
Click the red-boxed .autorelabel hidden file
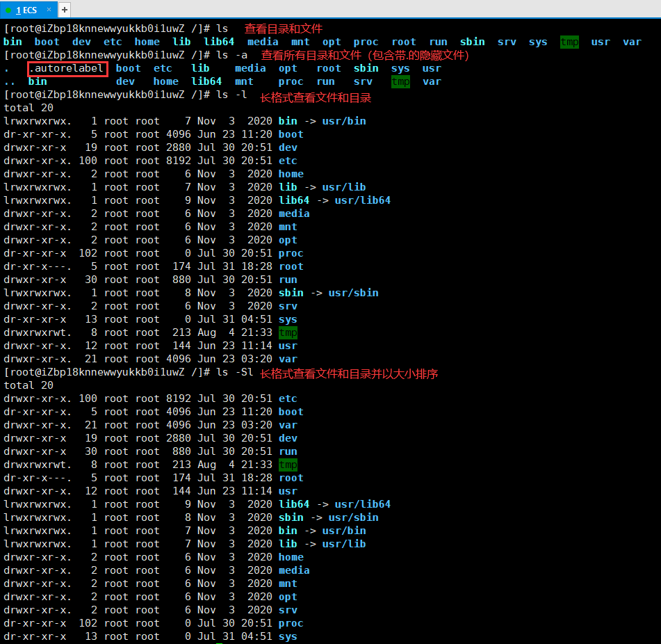(x=67, y=68)
